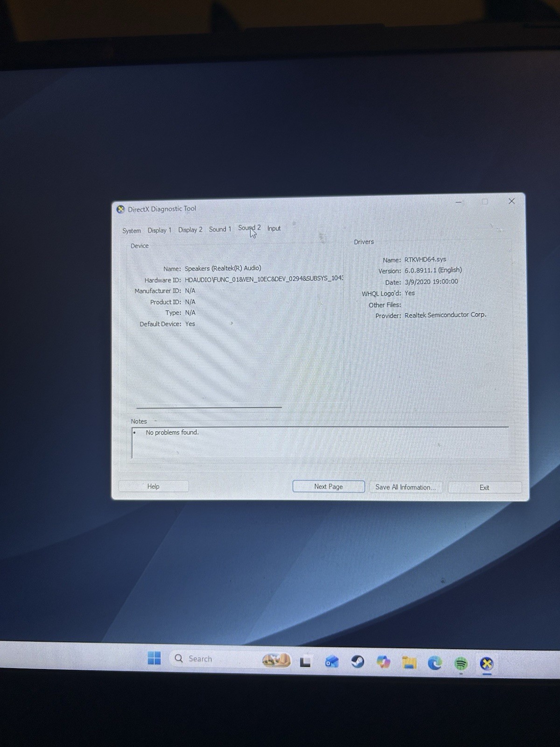Click the Type value 'N/A'
The height and width of the screenshot is (747, 560).
(x=190, y=313)
